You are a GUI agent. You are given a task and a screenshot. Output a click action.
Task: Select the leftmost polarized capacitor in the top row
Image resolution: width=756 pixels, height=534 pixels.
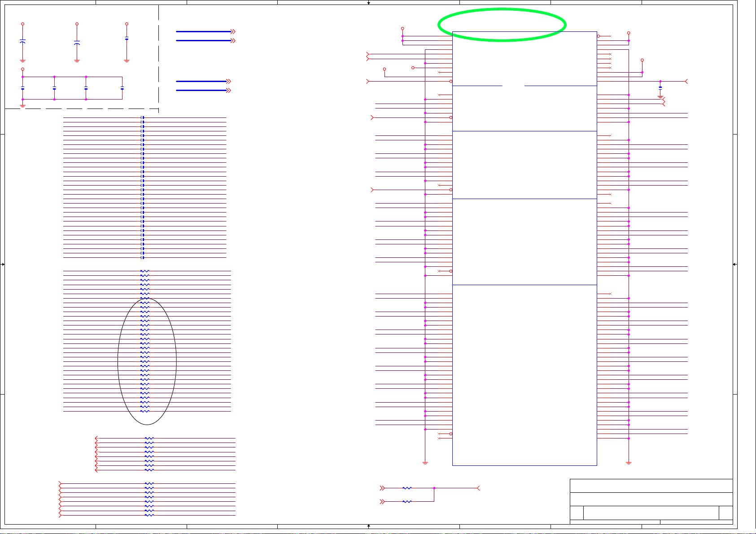pos(22,41)
